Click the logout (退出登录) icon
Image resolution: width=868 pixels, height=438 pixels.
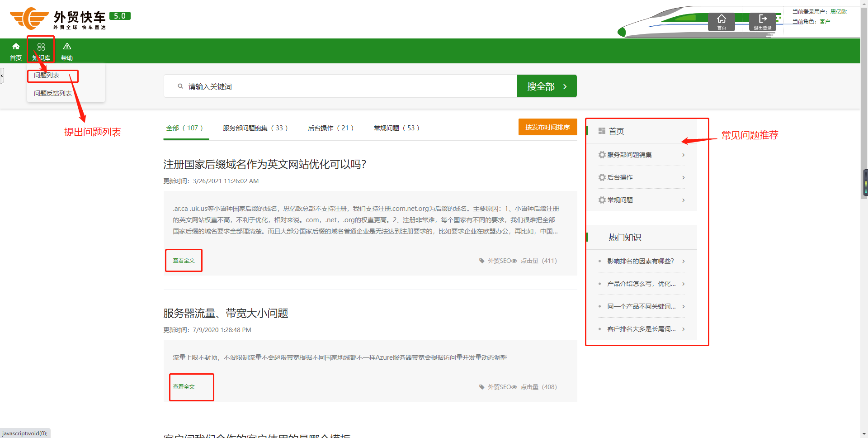point(763,19)
